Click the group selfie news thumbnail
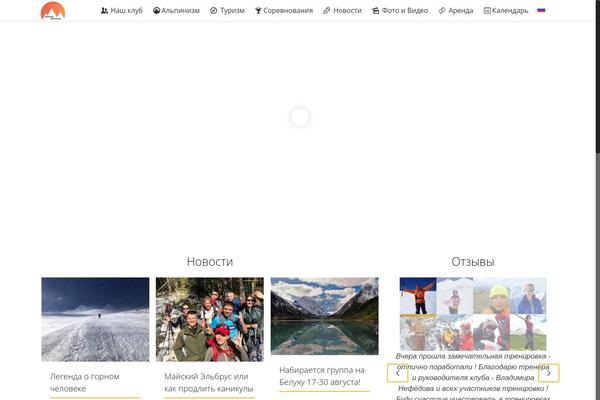The image size is (600, 400). tap(210, 319)
